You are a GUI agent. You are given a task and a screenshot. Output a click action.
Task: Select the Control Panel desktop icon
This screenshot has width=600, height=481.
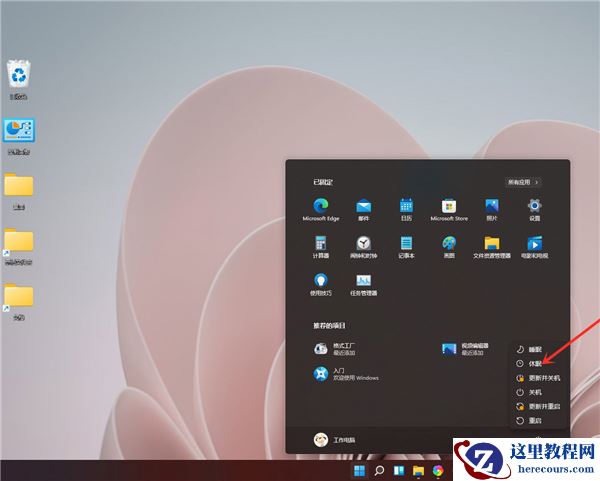19,137
